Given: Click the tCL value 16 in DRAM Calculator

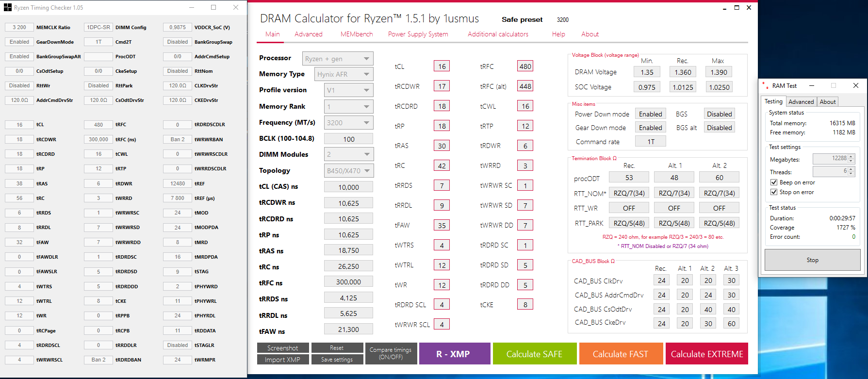Looking at the screenshot, I should [442, 66].
